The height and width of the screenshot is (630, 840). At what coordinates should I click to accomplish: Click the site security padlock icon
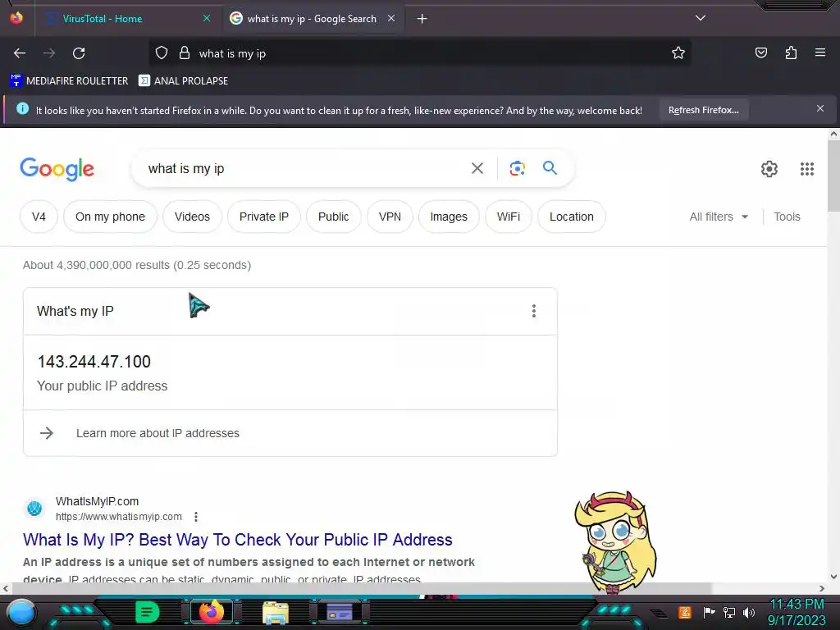point(185,53)
